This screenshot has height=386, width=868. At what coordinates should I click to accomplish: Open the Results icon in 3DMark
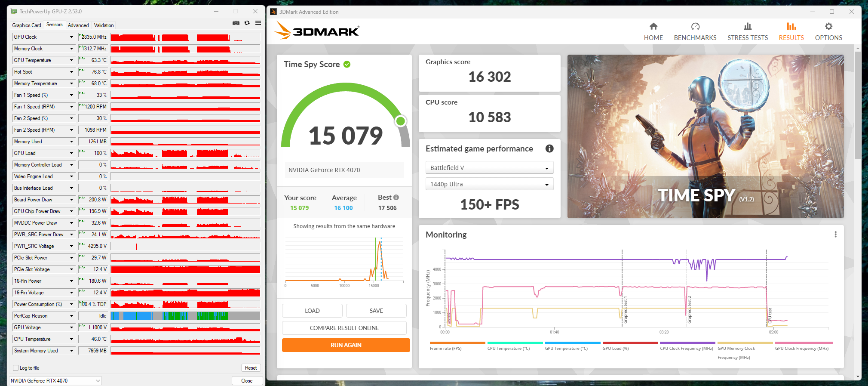[791, 27]
